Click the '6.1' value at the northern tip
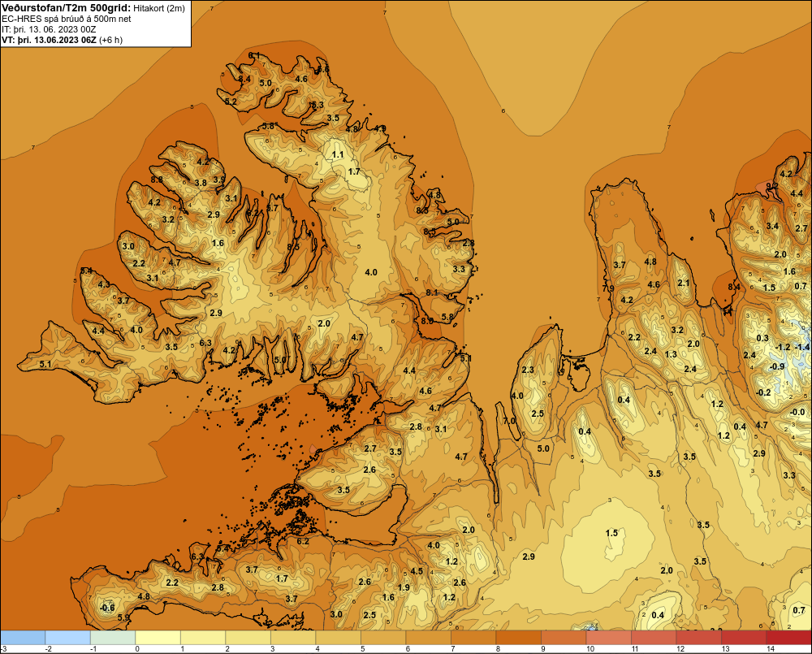812x654 pixels. (254, 55)
